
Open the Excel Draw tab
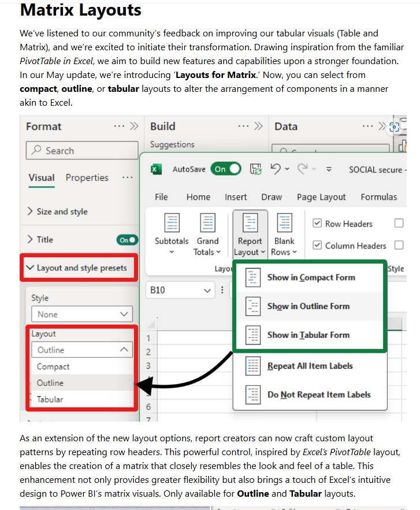pos(272,197)
